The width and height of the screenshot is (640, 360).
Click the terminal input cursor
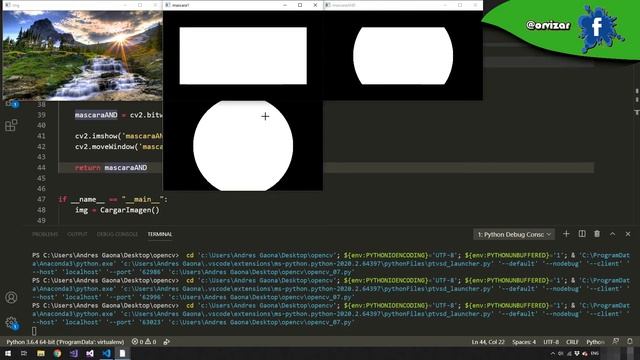pos(34,331)
